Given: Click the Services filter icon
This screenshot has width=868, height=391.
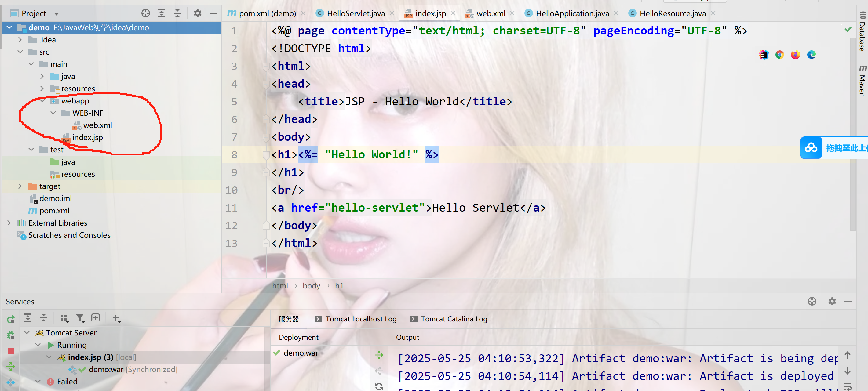Looking at the screenshot, I should pos(80,318).
